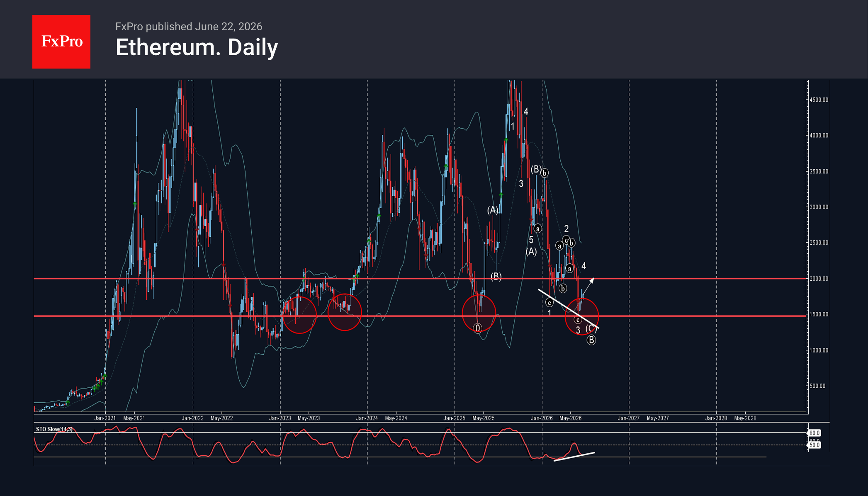Select the May-2023 date label

(x=309, y=418)
